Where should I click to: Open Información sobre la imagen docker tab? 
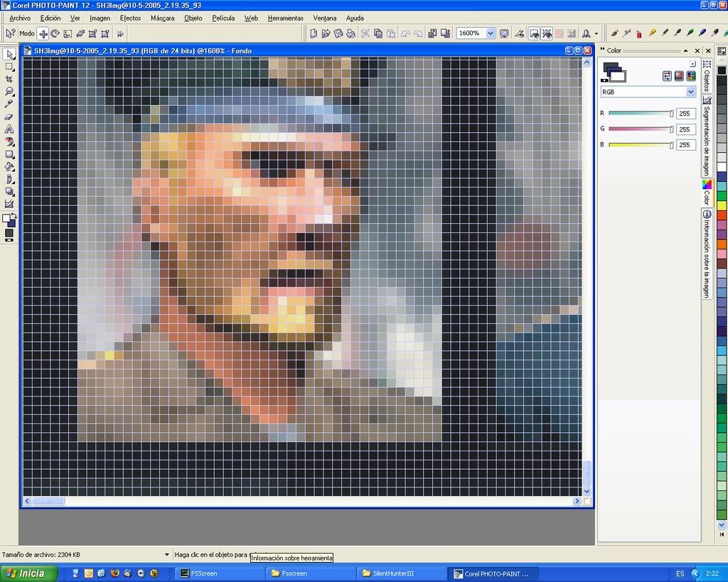tap(707, 254)
